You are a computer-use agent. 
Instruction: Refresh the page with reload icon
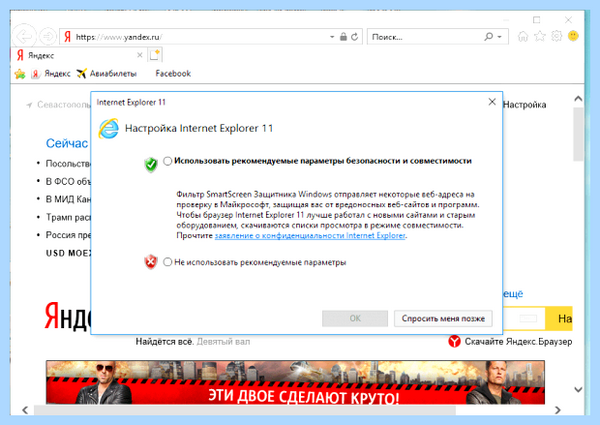tap(355, 37)
